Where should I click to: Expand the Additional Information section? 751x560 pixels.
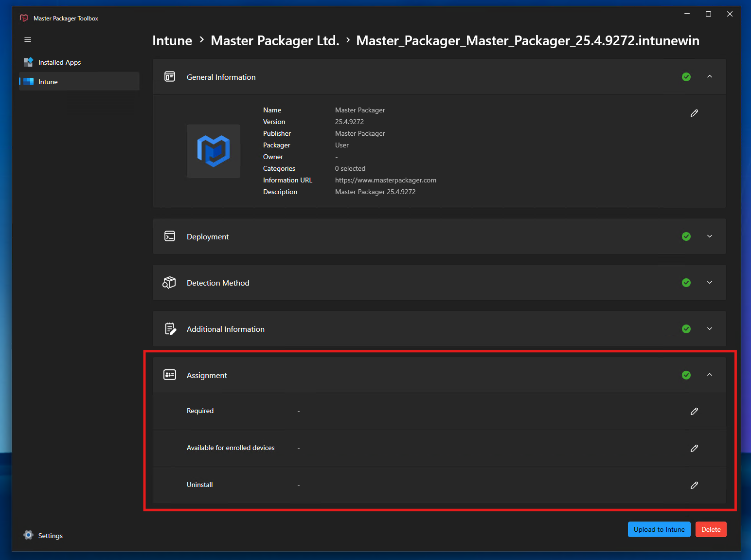[x=710, y=328]
